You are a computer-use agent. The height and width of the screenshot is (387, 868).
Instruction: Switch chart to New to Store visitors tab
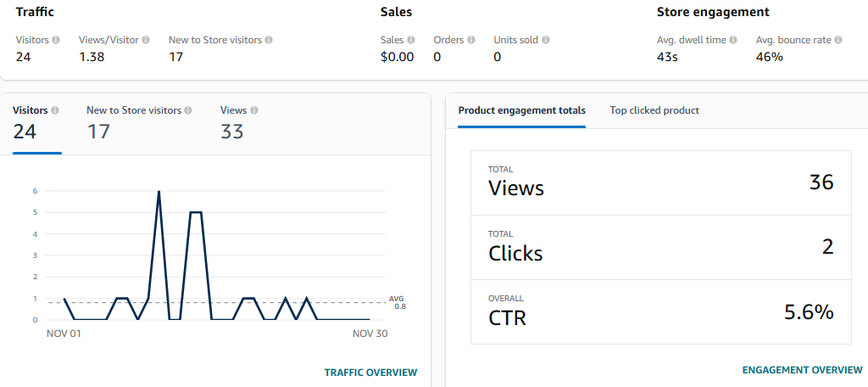pyautogui.click(x=139, y=124)
